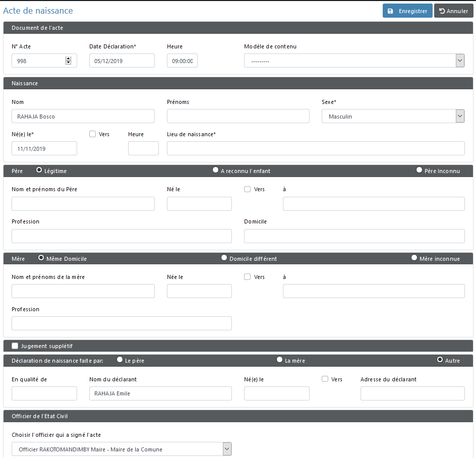Open the officer selection dropdown

click(122, 449)
